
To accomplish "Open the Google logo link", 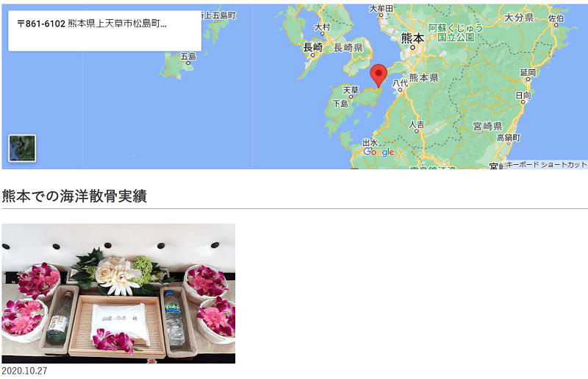I will pyautogui.click(x=379, y=152).
